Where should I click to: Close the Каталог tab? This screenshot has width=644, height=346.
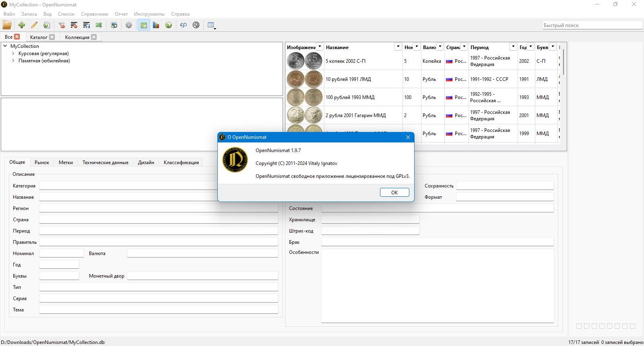tap(52, 37)
